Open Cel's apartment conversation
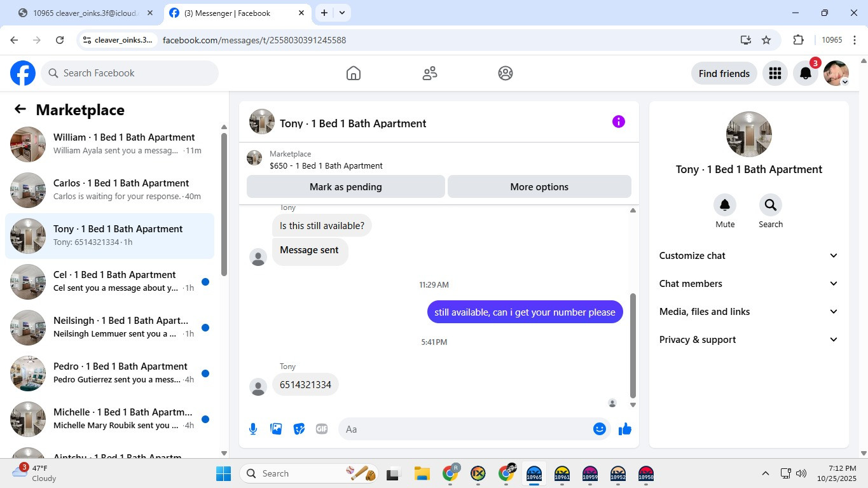868x488 pixels. (x=109, y=282)
